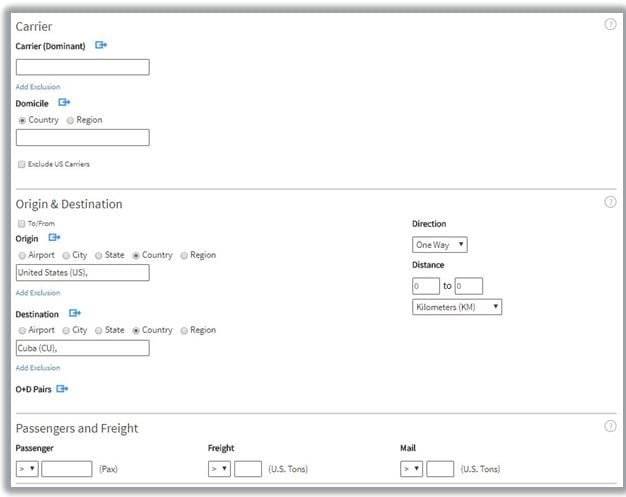This screenshot has width=626, height=497.
Task: Open the Kilometers (KM) distance unit dropdown
Action: click(x=456, y=307)
